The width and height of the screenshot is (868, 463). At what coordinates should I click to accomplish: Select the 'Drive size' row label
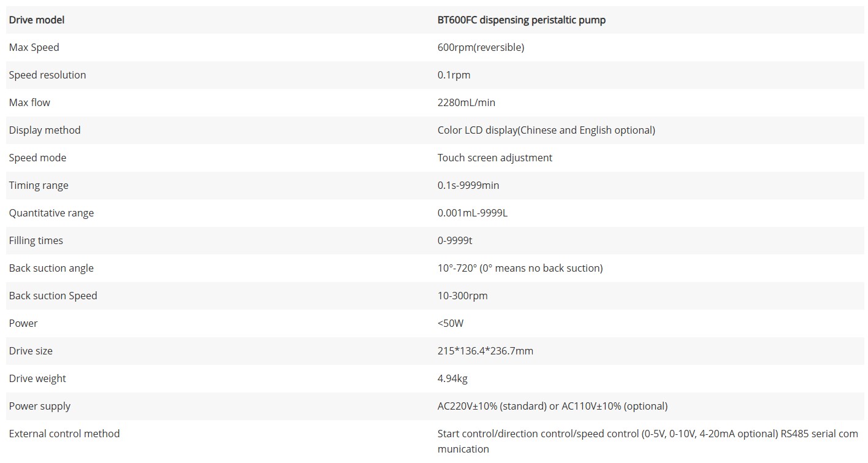tap(31, 351)
